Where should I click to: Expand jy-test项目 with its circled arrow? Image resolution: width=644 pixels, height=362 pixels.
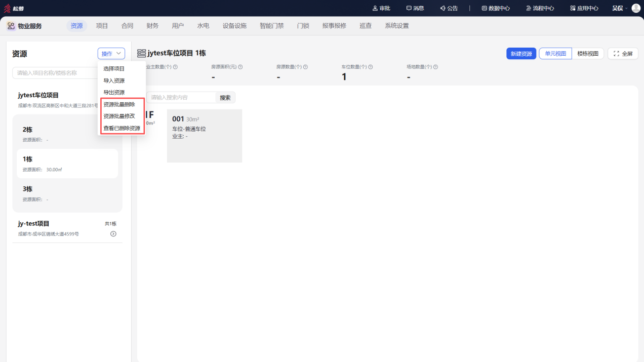point(113,234)
